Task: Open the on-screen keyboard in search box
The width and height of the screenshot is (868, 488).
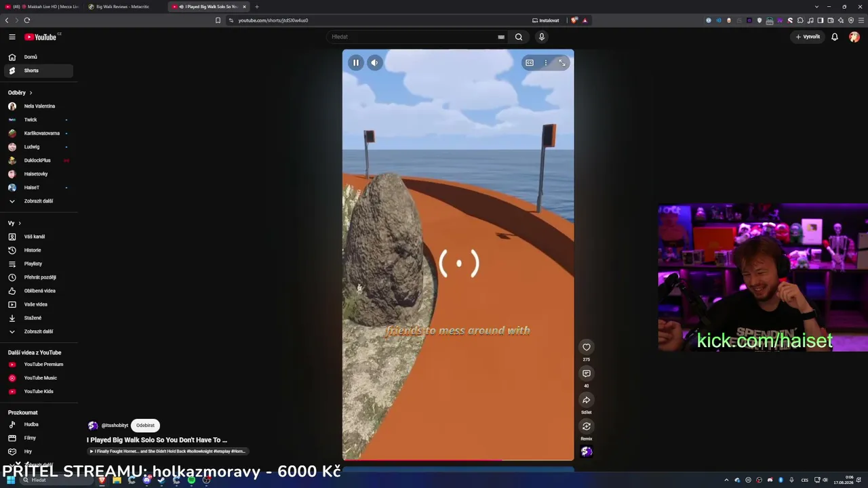Action: [501, 37]
